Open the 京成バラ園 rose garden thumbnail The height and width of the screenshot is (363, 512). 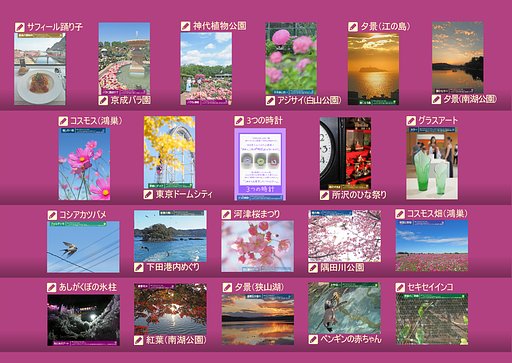pyautogui.click(x=124, y=59)
